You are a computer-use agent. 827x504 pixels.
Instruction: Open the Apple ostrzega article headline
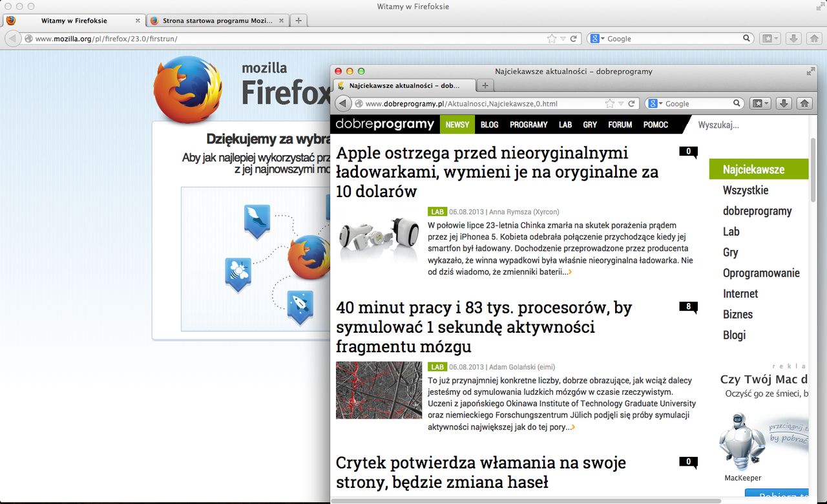(x=497, y=172)
